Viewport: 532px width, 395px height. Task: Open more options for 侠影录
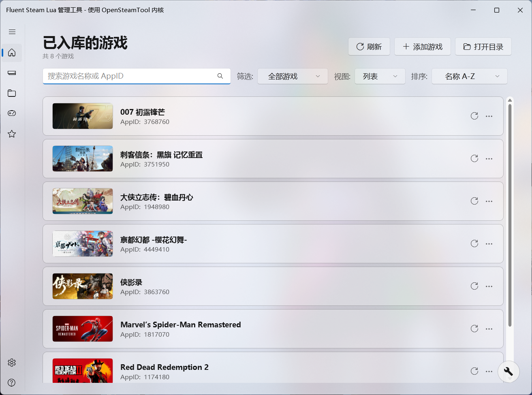(x=489, y=286)
